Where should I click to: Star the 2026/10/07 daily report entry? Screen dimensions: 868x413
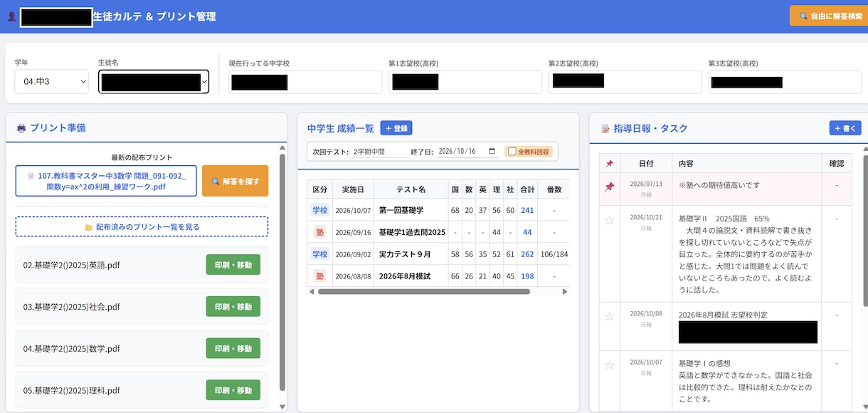click(609, 365)
